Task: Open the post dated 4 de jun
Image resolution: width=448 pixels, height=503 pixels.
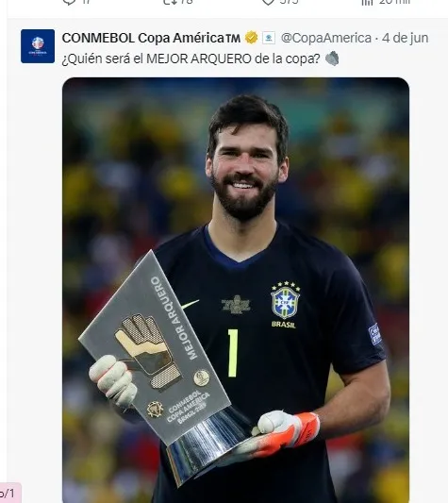Action: coord(405,38)
